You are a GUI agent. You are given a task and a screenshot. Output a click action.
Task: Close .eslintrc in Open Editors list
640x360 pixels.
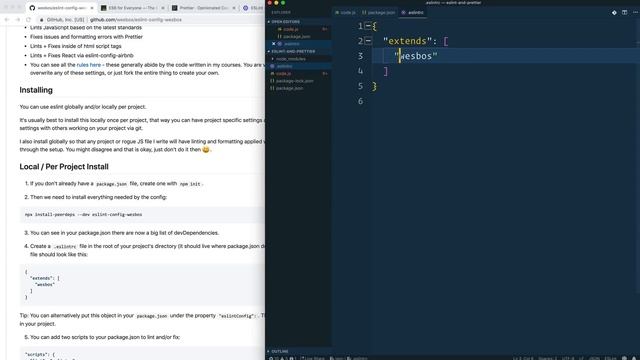click(273, 44)
